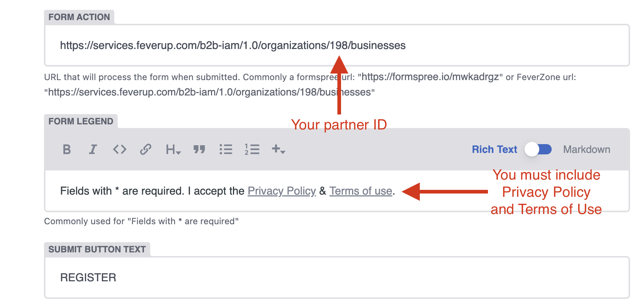This screenshot has height=308, width=644.
Task: Open the Privacy Policy link
Action: click(x=282, y=191)
